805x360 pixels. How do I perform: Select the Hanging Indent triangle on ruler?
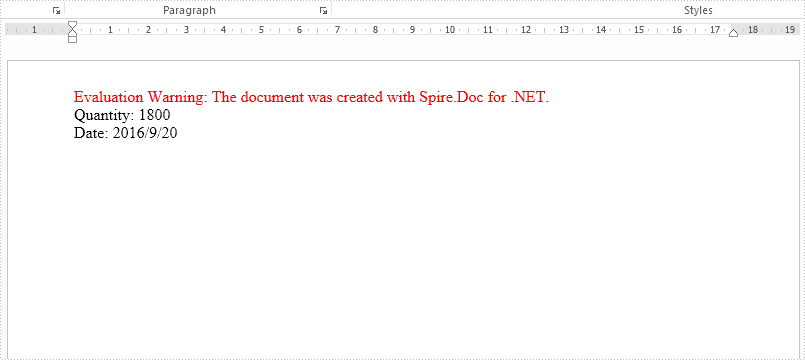[x=72, y=31]
